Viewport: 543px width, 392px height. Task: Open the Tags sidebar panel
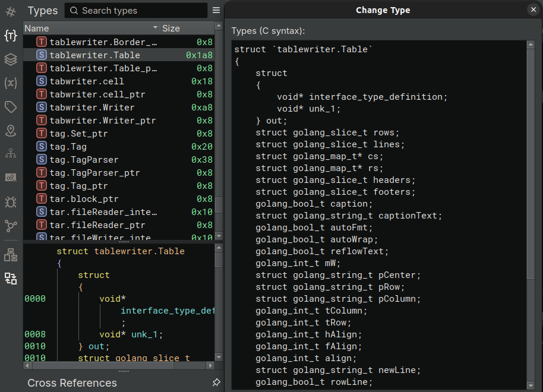click(11, 107)
